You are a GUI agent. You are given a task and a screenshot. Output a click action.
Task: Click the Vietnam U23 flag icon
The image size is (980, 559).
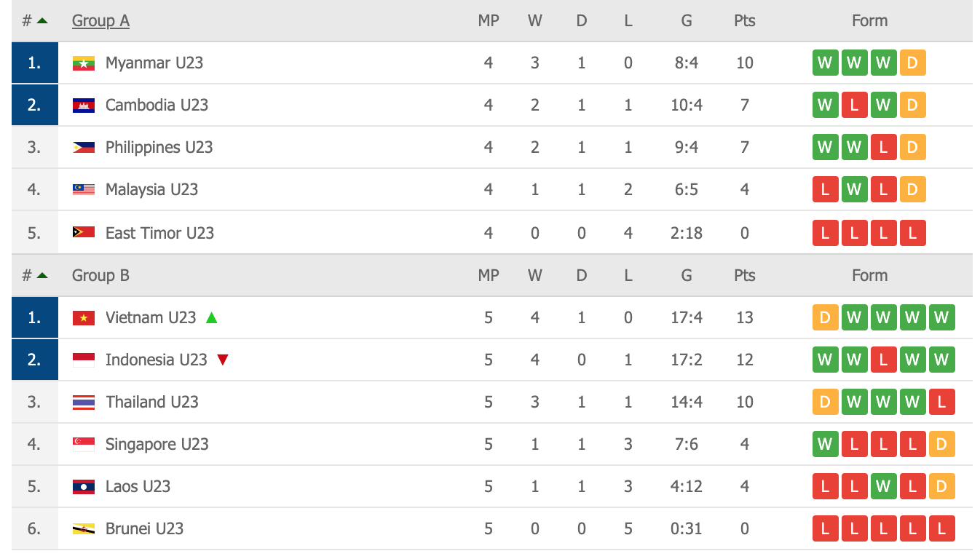click(84, 318)
